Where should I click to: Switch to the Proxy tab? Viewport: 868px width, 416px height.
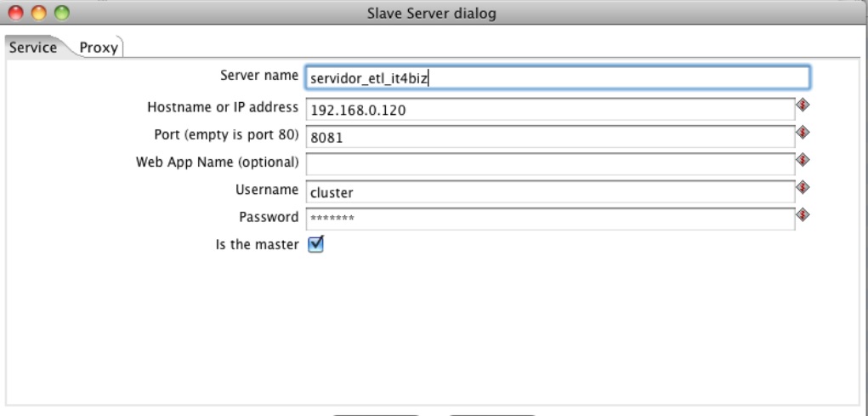point(99,48)
